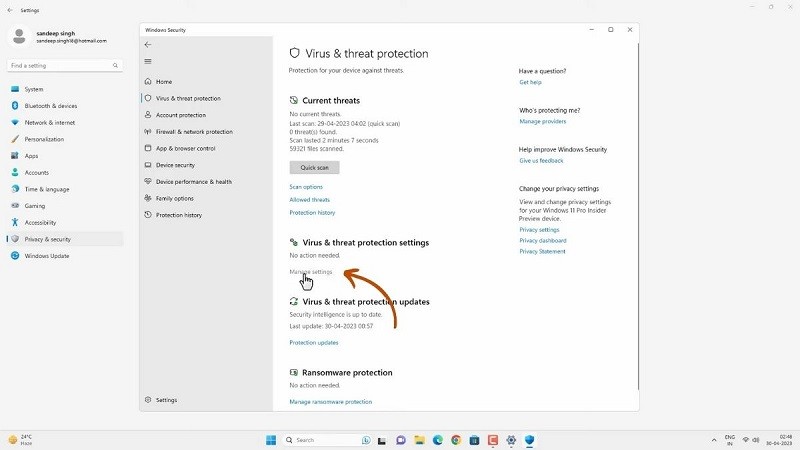Open App & browser control
Image resolution: width=800 pixels, height=450 pixels.
(185, 148)
